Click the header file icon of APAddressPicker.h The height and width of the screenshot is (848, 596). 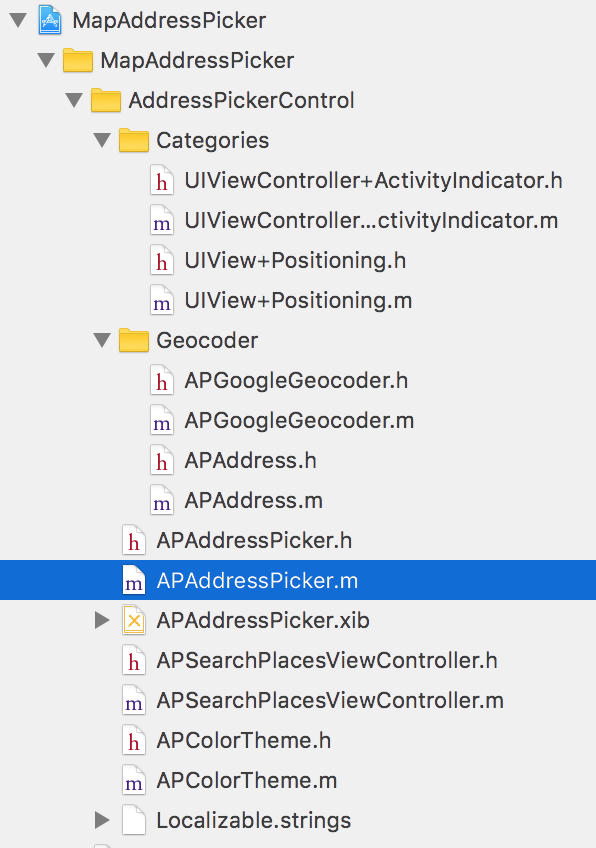tap(134, 540)
